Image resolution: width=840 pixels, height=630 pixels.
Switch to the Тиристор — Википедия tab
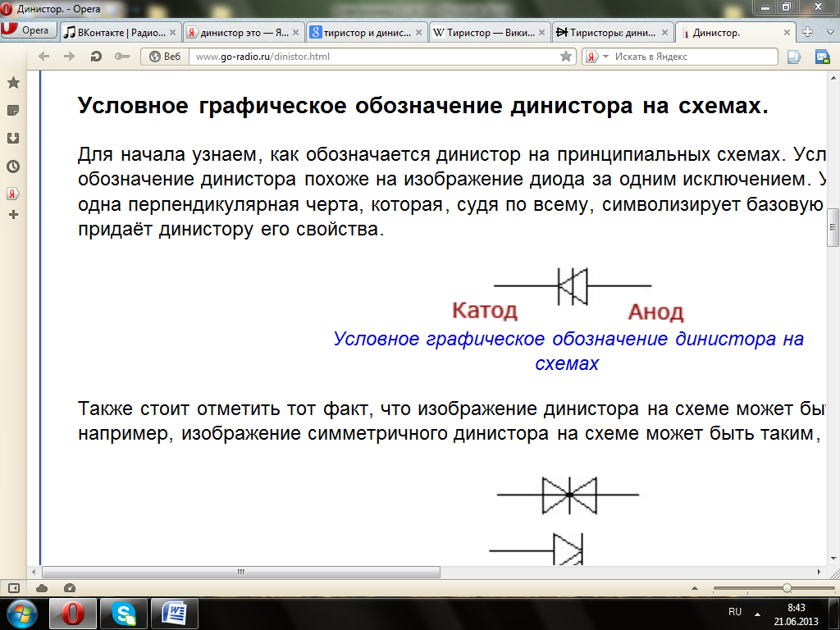tap(489, 33)
